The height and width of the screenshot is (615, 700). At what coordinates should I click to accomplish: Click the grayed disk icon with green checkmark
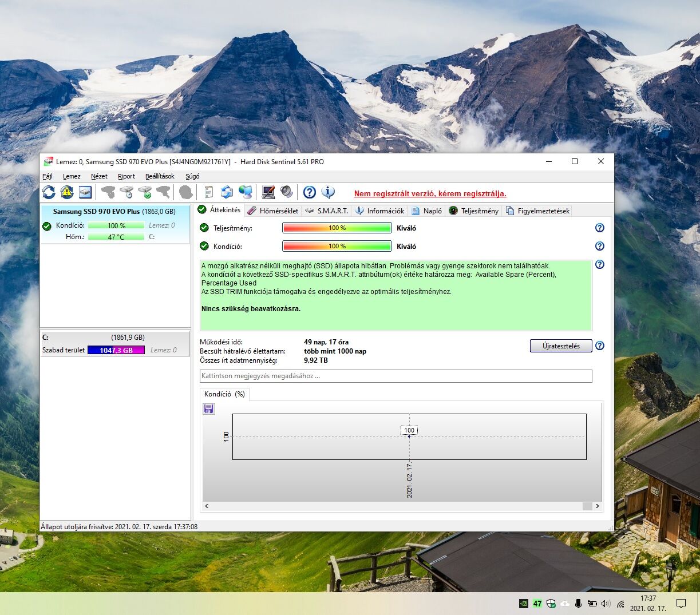pos(145,192)
